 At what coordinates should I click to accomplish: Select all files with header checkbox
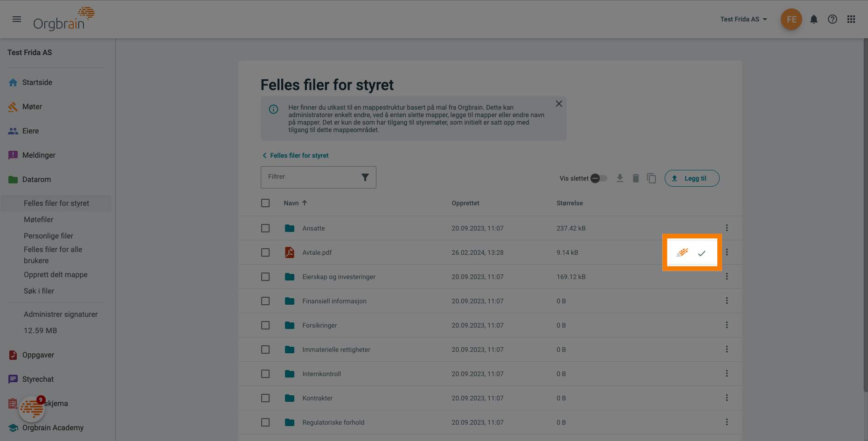[x=265, y=203]
